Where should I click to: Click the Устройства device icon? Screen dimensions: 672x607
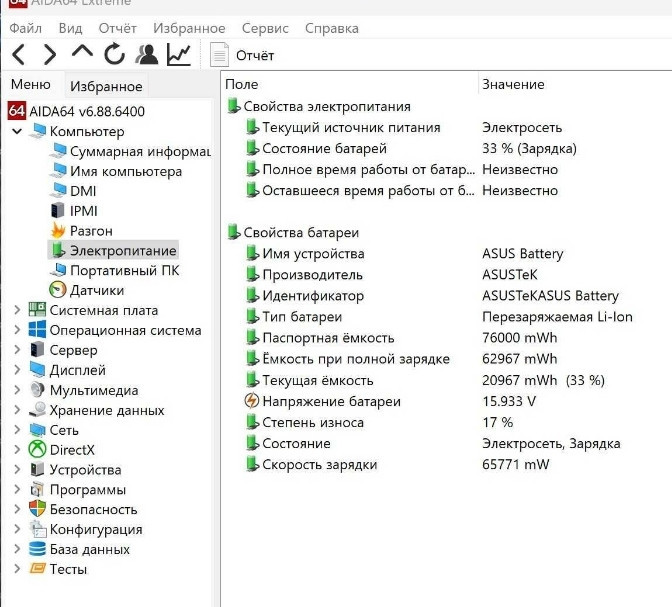point(37,469)
